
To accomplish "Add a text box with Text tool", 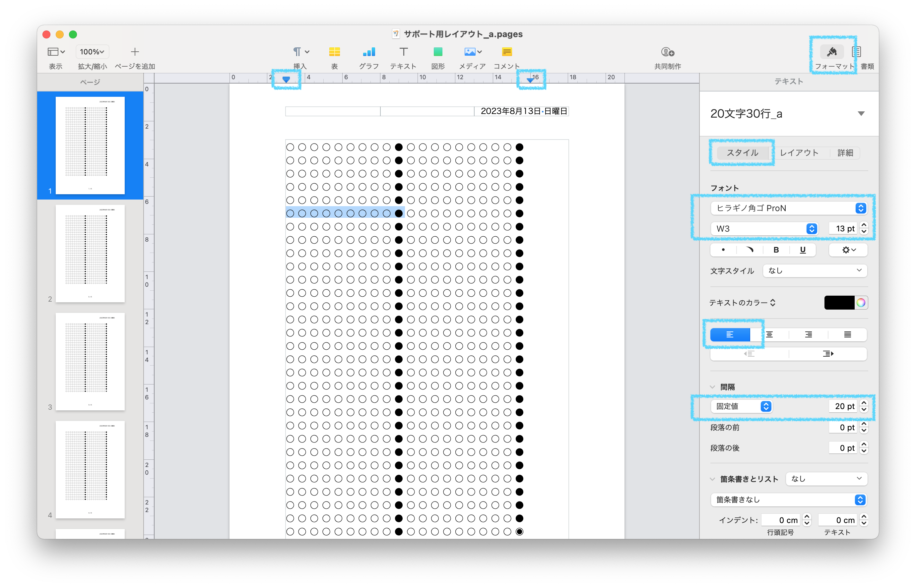I will [x=403, y=52].
